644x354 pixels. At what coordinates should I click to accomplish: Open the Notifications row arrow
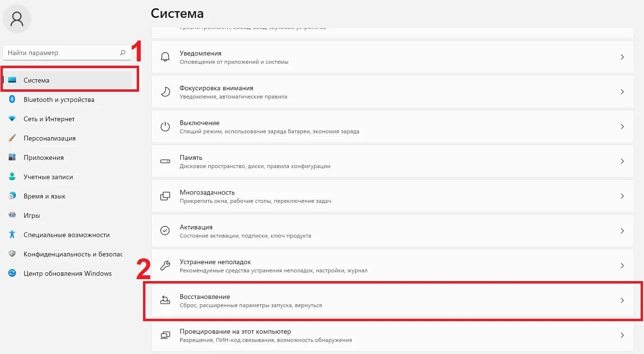click(x=622, y=57)
